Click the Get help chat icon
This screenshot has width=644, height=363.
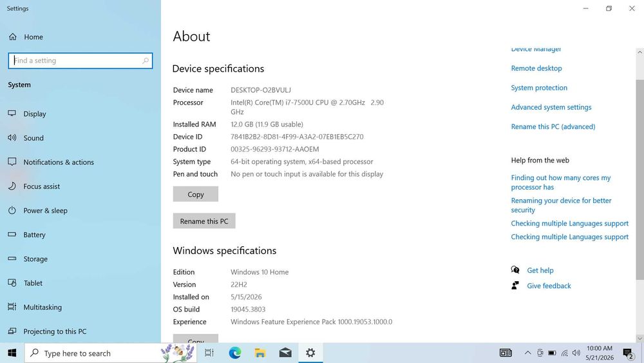515,270
